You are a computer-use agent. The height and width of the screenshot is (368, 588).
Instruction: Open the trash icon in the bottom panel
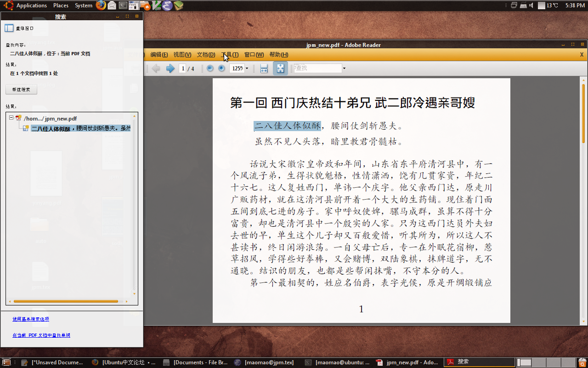[x=582, y=362]
